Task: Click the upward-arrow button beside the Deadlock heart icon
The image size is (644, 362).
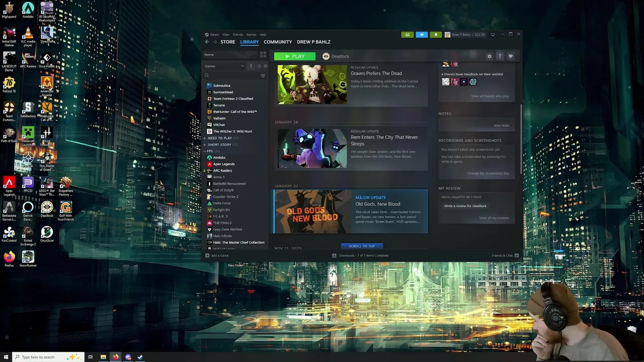Action: (x=500, y=56)
